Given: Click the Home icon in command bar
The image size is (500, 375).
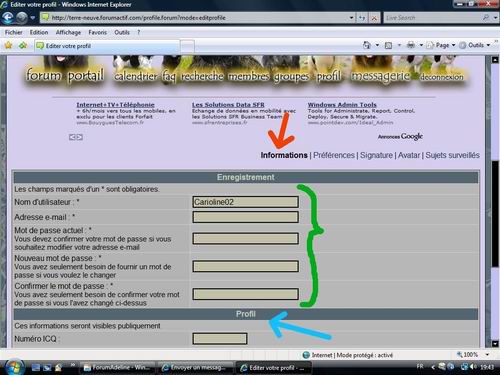Looking at the screenshot, I should (367, 45).
